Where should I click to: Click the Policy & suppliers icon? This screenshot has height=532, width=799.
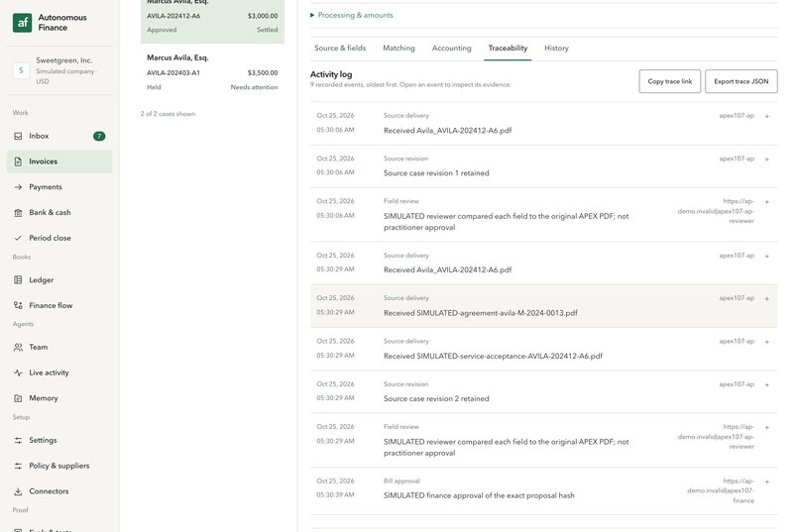click(x=18, y=466)
